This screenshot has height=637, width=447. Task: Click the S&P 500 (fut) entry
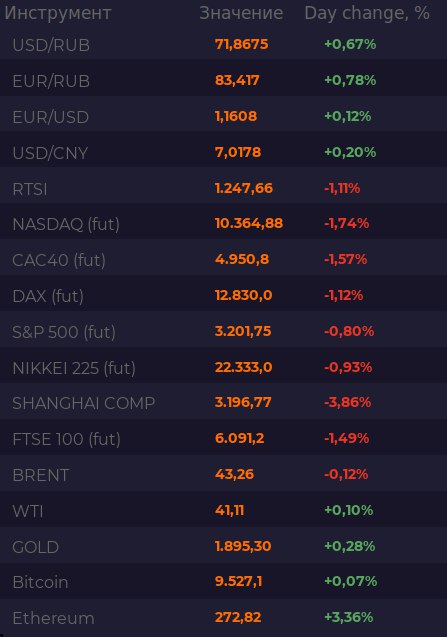click(x=224, y=332)
